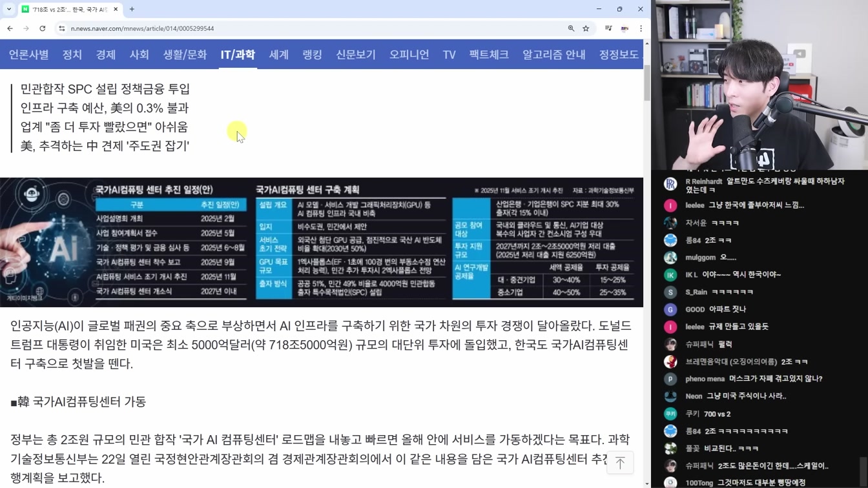Click 자서윤's chat avatar
The width and height of the screenshot is (868, 488).
tap(670, 223)
